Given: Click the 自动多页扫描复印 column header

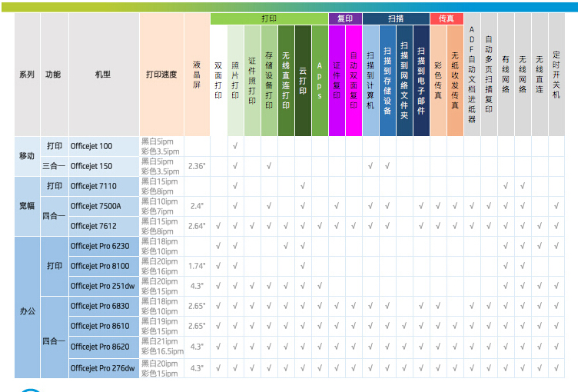Looking at the screenshot, I should pyautogui.click(x=489, y=75).
